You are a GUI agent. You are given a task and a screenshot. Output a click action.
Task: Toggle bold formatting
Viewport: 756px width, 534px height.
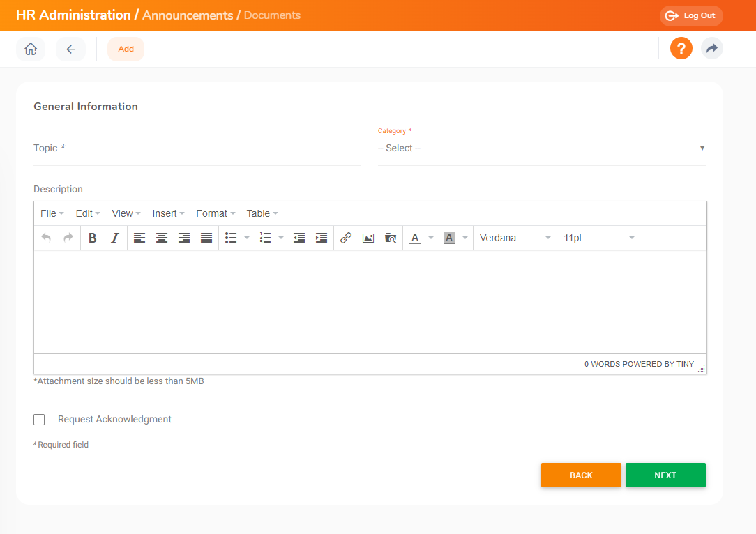93,238
